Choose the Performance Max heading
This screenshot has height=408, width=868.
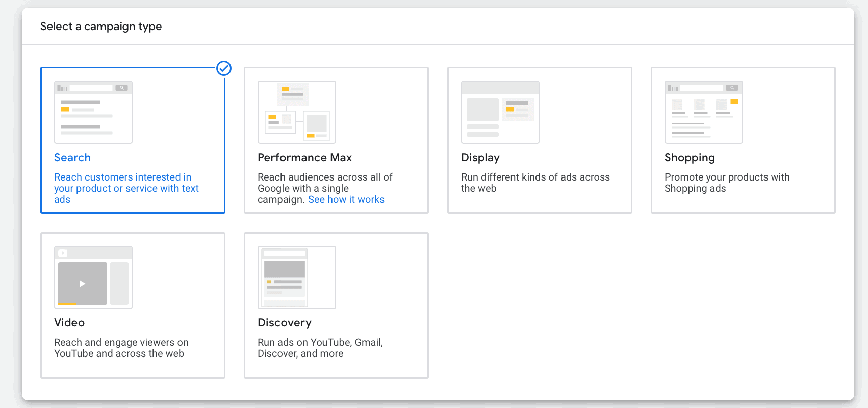(x=305, y=158)
